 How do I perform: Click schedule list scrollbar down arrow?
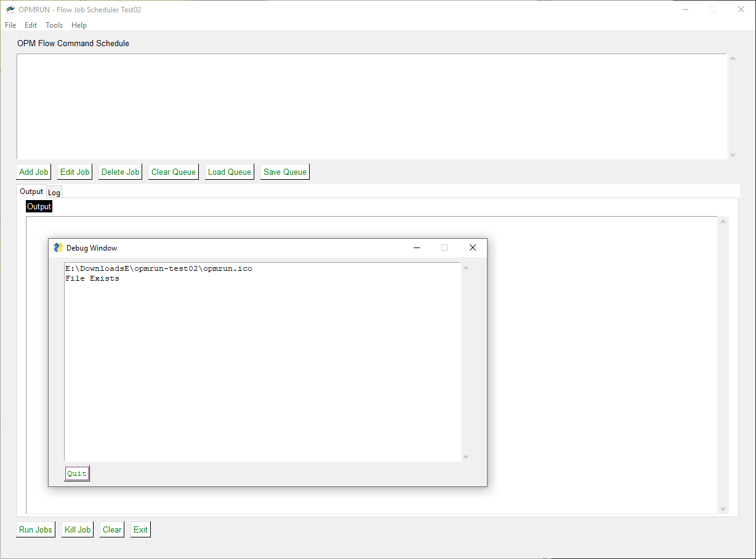tap(733, 155)
